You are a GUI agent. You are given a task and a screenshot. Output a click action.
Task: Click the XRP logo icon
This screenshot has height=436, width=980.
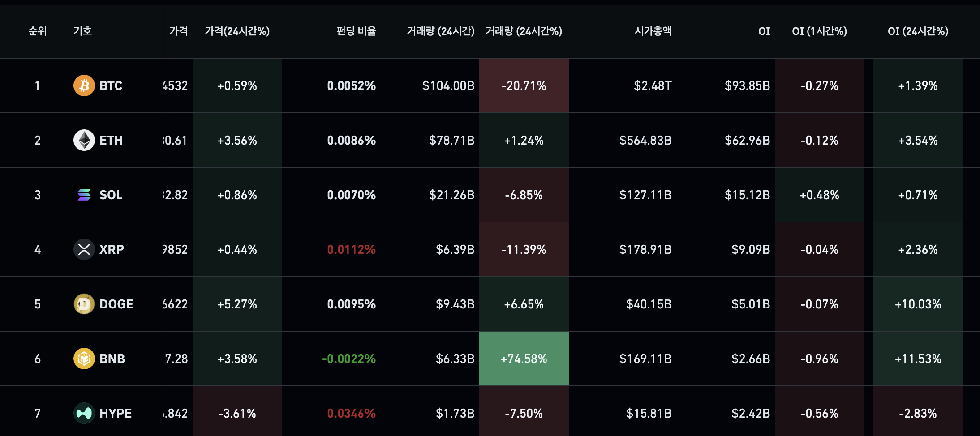(84, 249)
